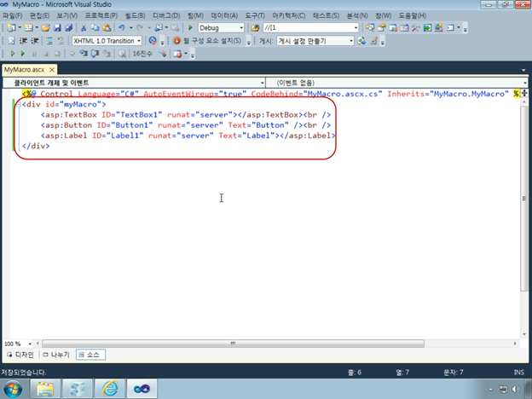Undo with the blue arrow icon

[x=121, y=28]
